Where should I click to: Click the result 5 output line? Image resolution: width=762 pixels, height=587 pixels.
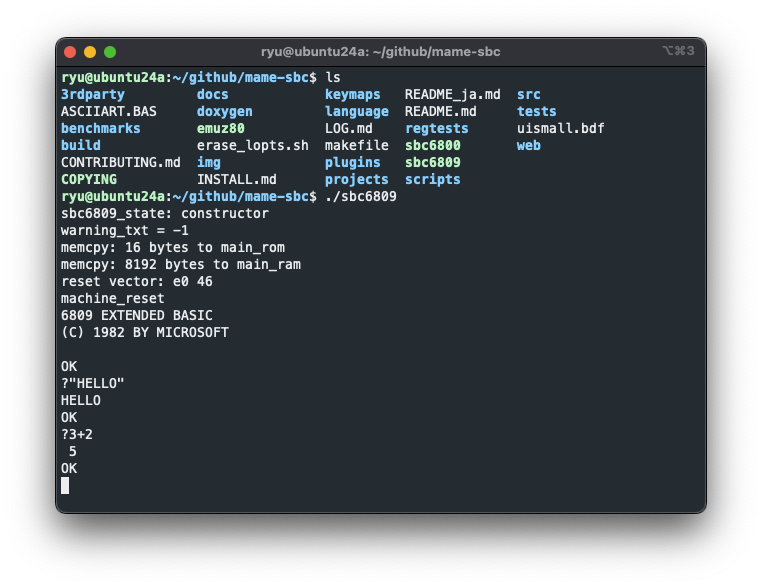[x=72, y=451]
